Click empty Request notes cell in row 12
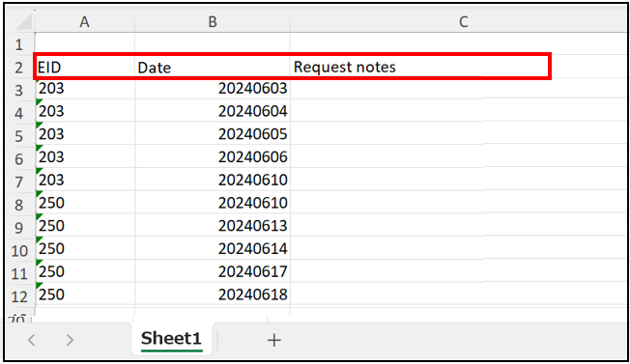This screenshot has height=364, width=630. click(458, 294)
